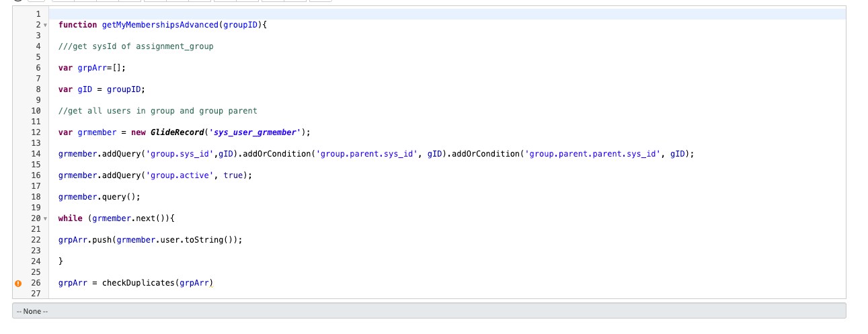868x334 pixels.
Task: Click the function name getMyMembershipsAdvanced
Action: pyautogui.click(x=160, y=25)
